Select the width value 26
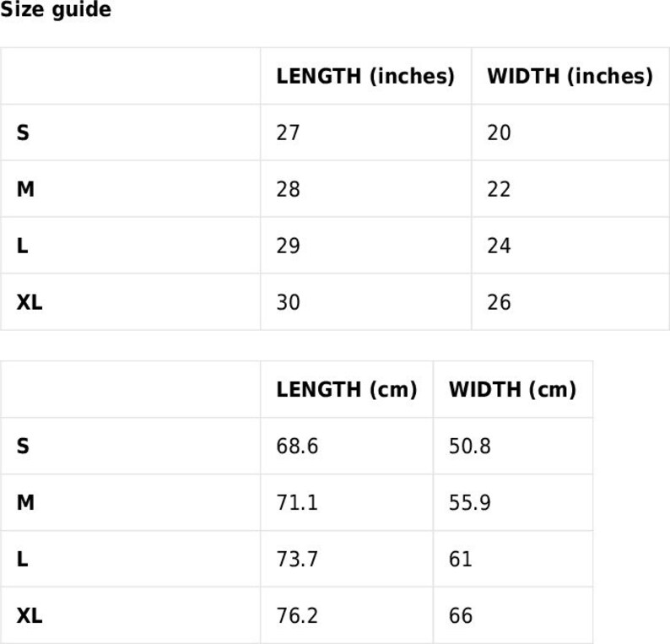 click(499, 302)
